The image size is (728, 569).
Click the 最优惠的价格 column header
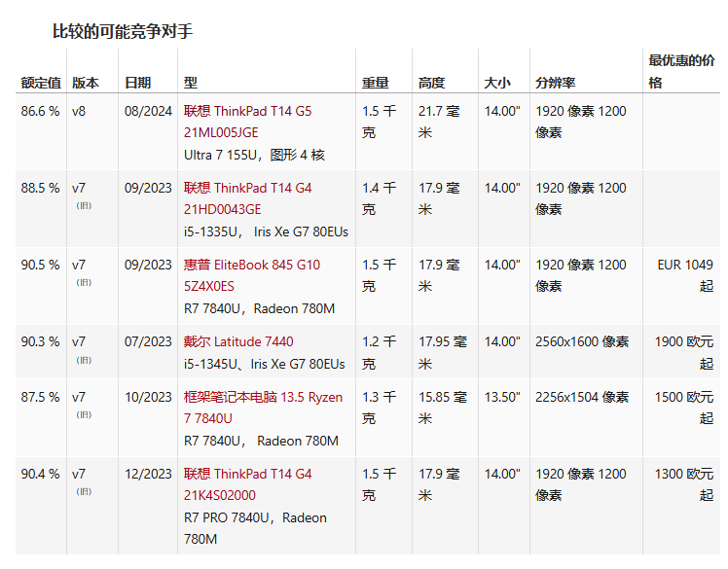(681, 71)
